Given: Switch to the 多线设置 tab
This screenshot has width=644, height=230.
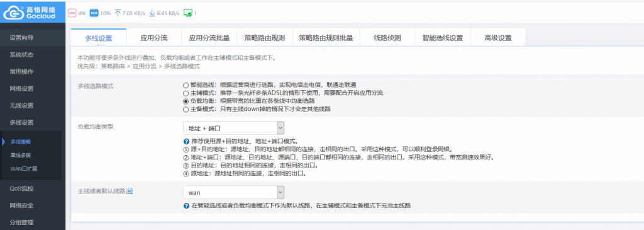Looking at the screenshot, I should [x=99, y=38].
